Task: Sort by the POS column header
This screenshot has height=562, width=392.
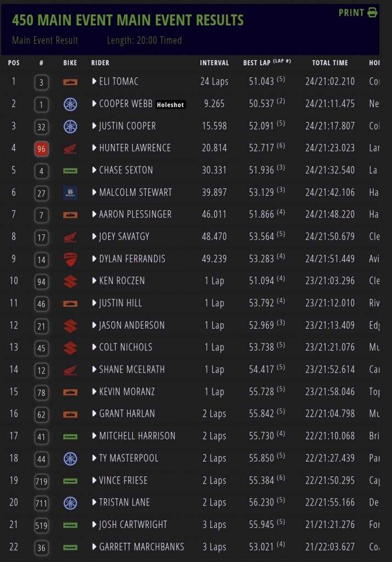Action: coord(14,63)
